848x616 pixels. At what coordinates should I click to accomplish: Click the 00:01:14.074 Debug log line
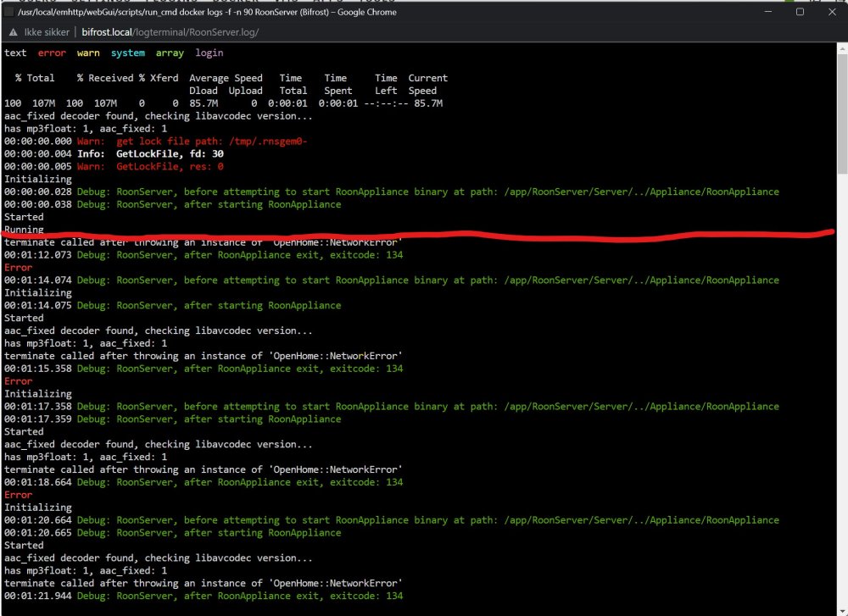[x=392, y=280]
